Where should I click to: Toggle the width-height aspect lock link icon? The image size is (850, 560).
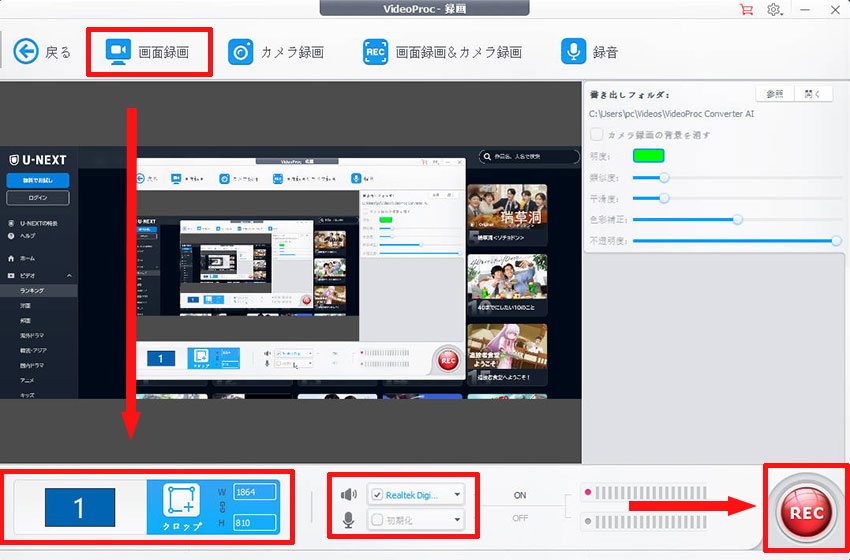coord(222,507)
